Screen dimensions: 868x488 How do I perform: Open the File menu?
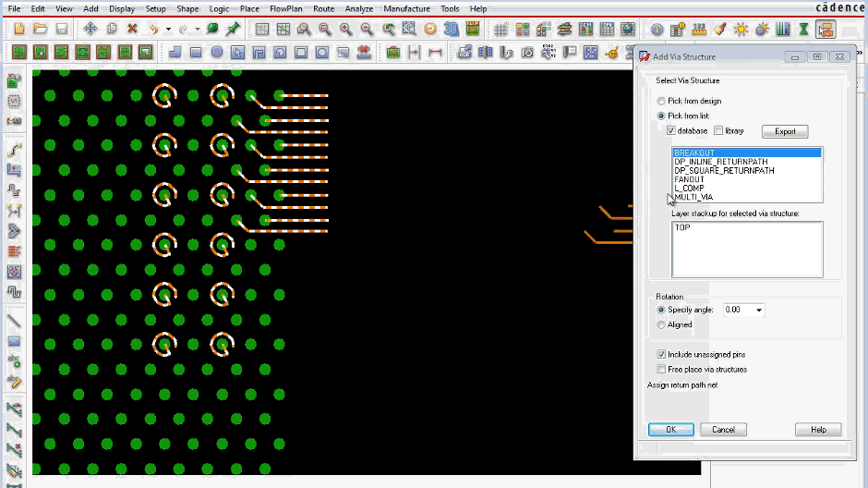click(14, 9)
